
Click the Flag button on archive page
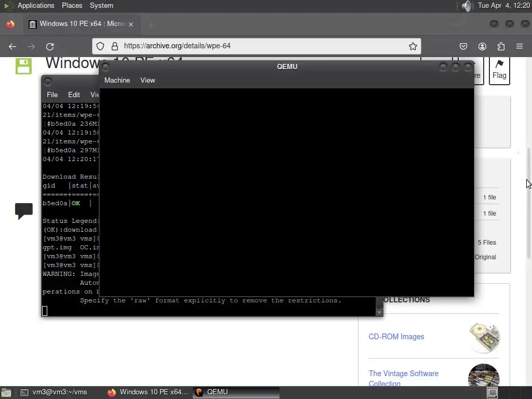[499, 70]
